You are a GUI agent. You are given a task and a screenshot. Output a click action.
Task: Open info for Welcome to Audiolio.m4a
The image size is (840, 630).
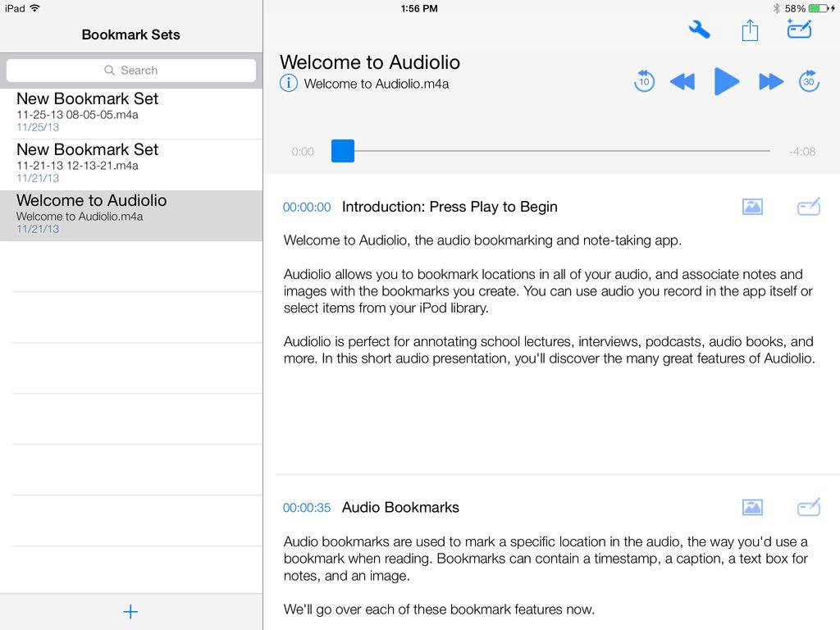(x=288, y=84)
